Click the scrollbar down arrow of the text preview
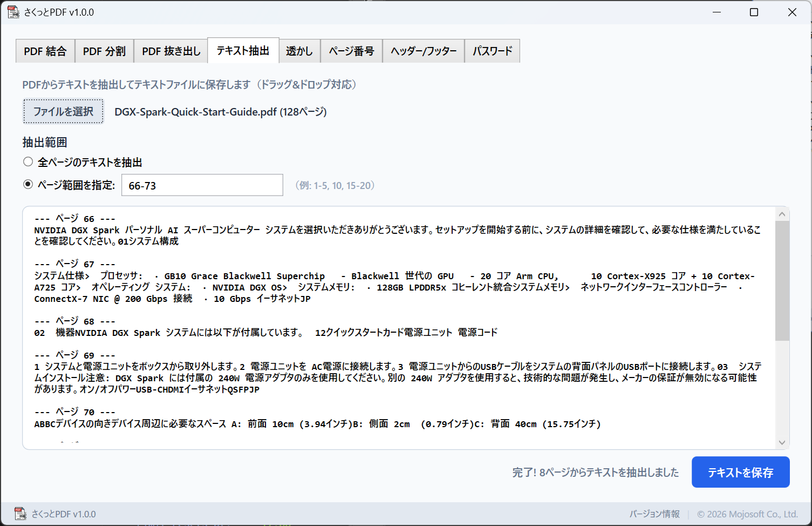This screenshot has height=526, width=812. click(x=782, y=442)
